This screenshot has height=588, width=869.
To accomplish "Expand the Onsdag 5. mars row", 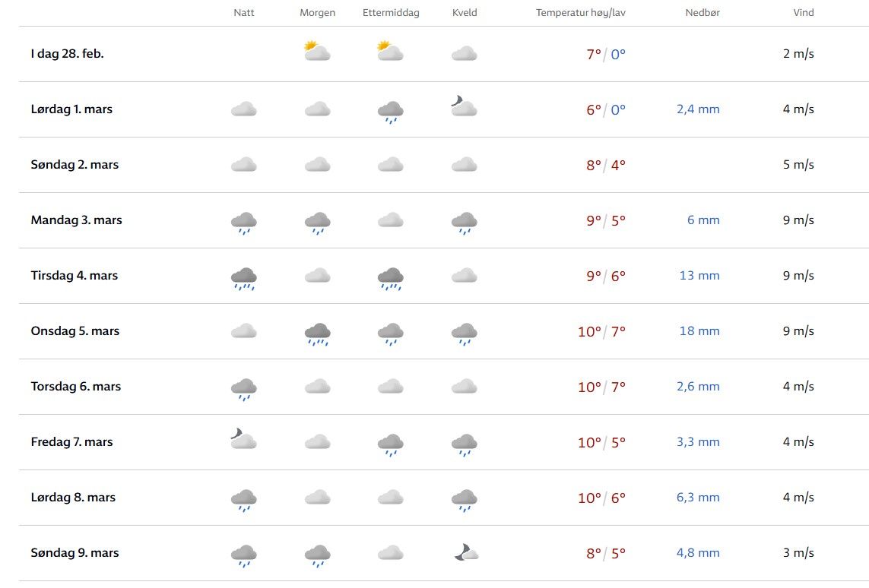I will 76,331.
